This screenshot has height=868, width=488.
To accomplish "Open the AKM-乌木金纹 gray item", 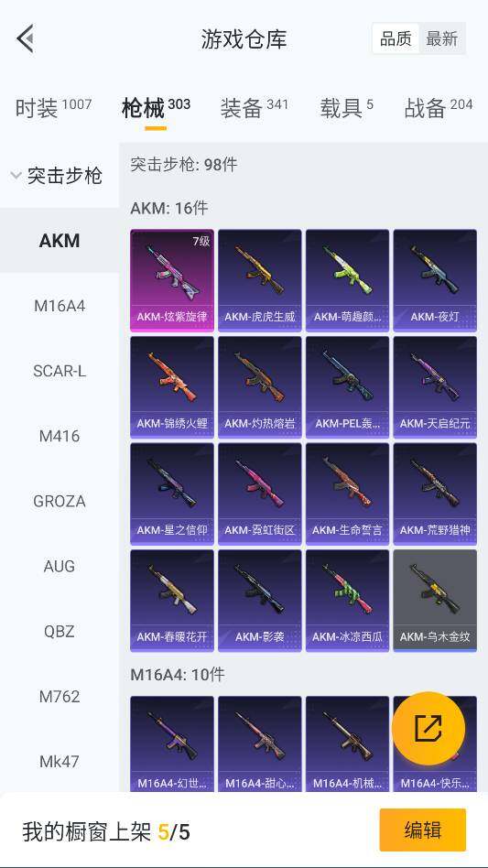I will (435, 600).
